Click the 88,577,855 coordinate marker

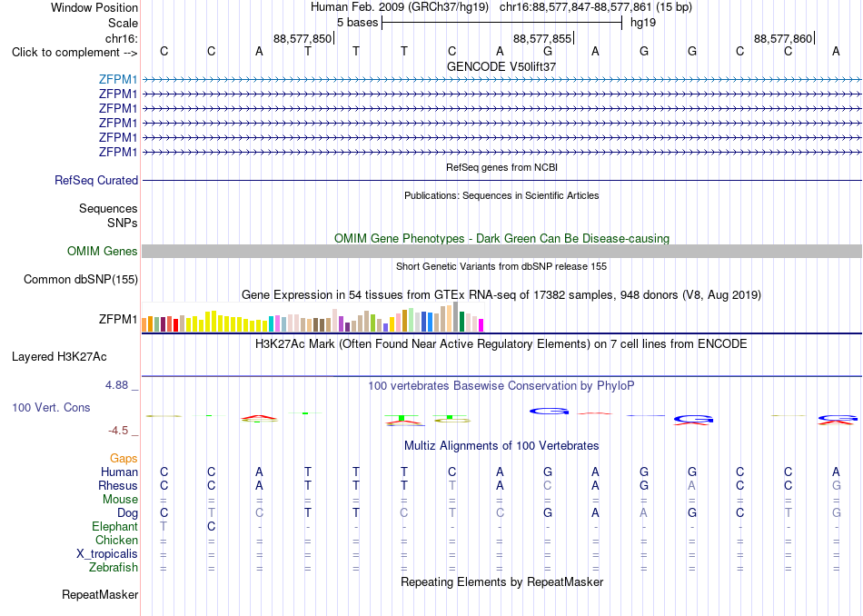tap(542, 38)
